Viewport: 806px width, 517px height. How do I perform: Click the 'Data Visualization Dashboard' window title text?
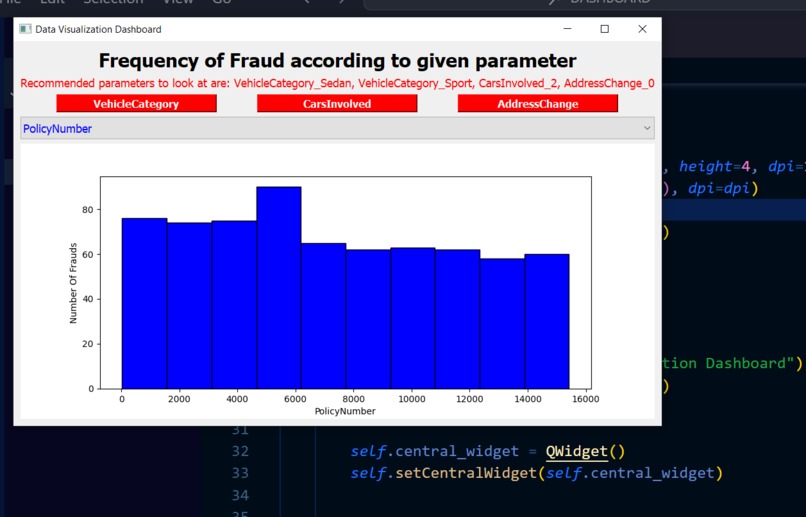point(98,29)
